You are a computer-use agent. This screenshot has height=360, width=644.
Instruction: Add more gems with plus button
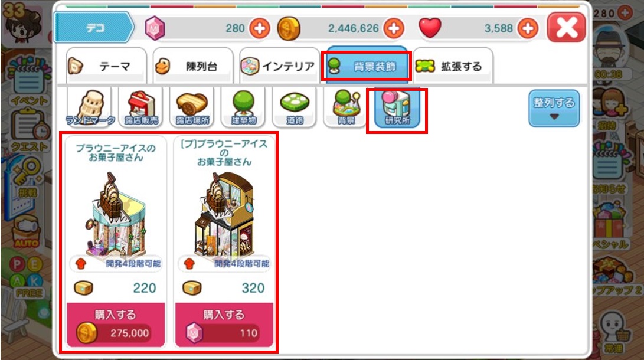260,28
